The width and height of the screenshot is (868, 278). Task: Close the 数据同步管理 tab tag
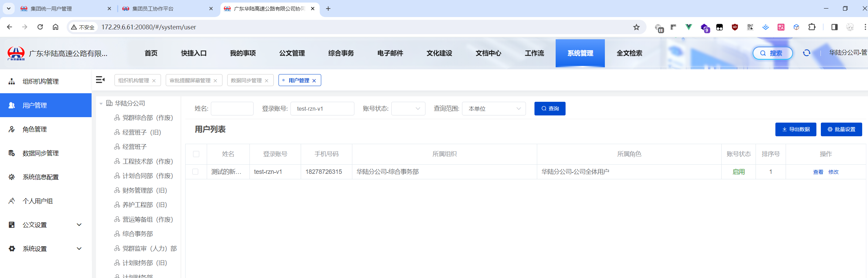tap(267, 81)
